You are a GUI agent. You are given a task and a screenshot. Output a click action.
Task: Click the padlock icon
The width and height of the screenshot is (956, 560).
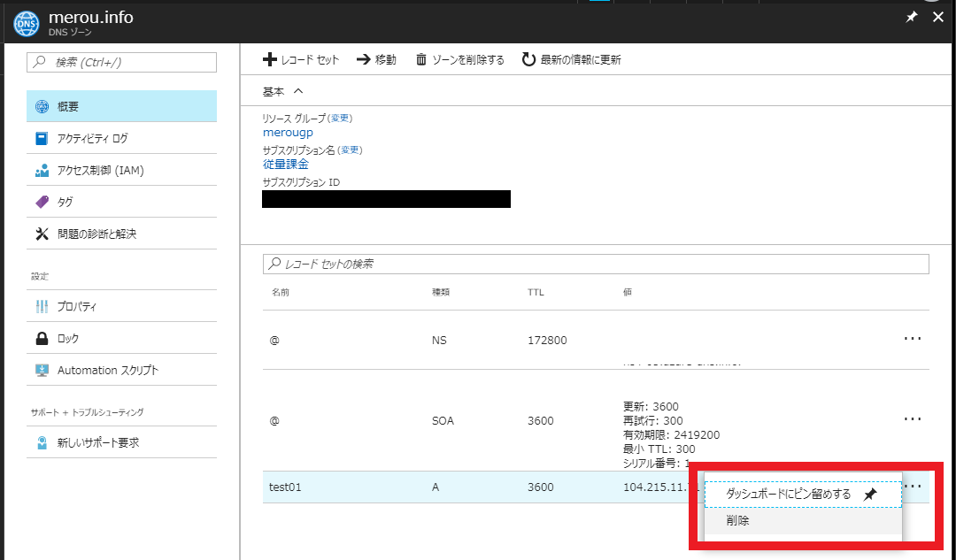[42, 338]
